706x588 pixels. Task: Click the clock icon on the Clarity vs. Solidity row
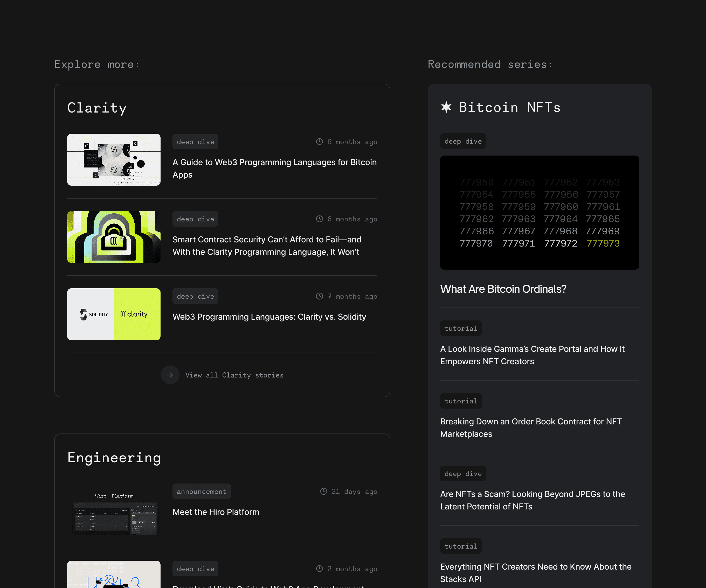319,296
